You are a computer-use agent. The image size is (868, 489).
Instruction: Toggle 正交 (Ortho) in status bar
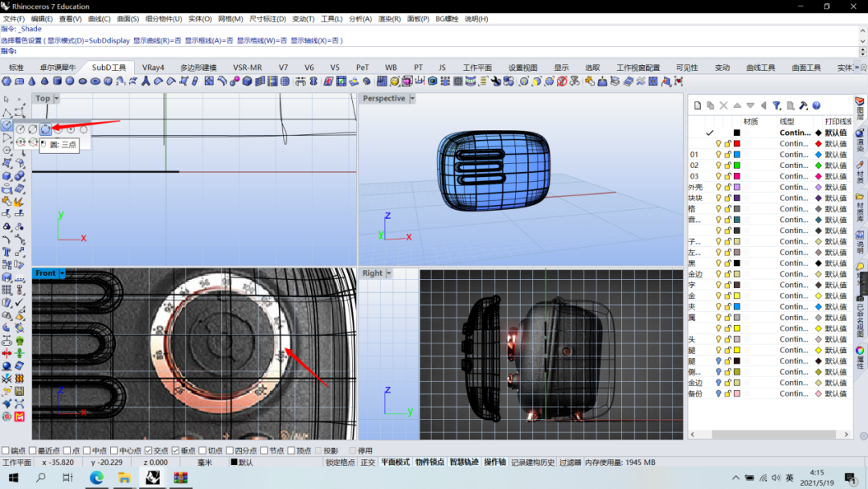(367, 462)
